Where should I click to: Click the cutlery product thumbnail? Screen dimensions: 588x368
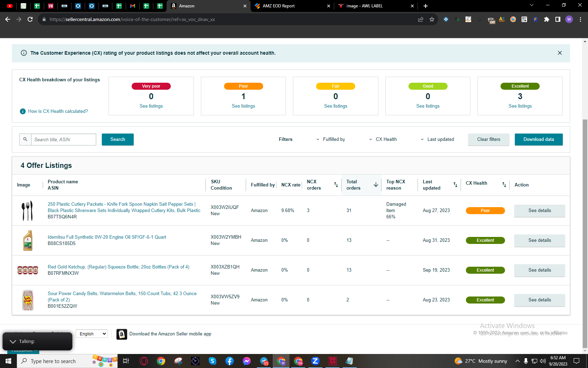pos(27,211)
